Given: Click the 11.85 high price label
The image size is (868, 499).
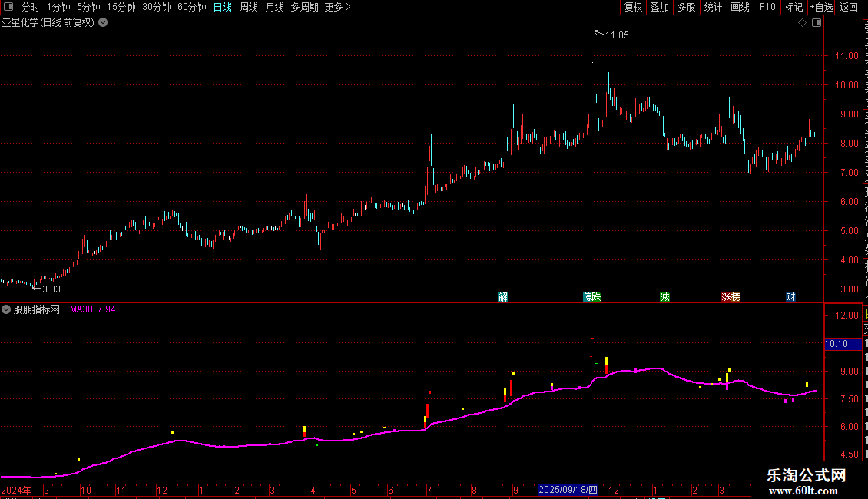Looking at the screenshot, I should click(618, 35).
